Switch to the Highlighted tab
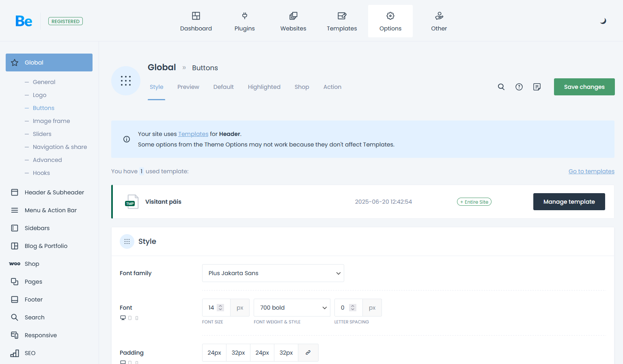The image size is (623, 364). (x=264, y=87)
